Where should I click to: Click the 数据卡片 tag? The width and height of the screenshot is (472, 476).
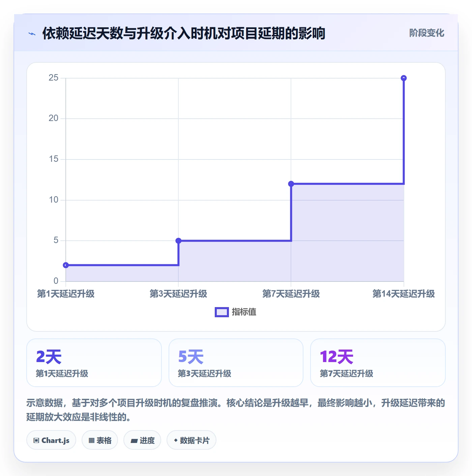pos(191,440)
